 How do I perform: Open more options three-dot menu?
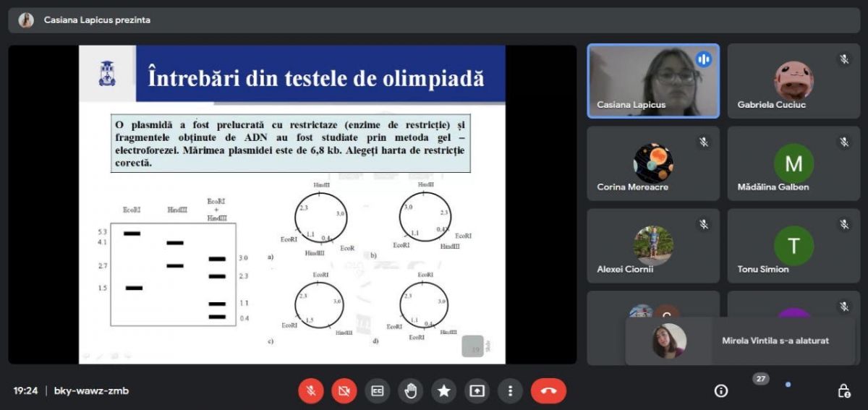[x=511, y=391]
